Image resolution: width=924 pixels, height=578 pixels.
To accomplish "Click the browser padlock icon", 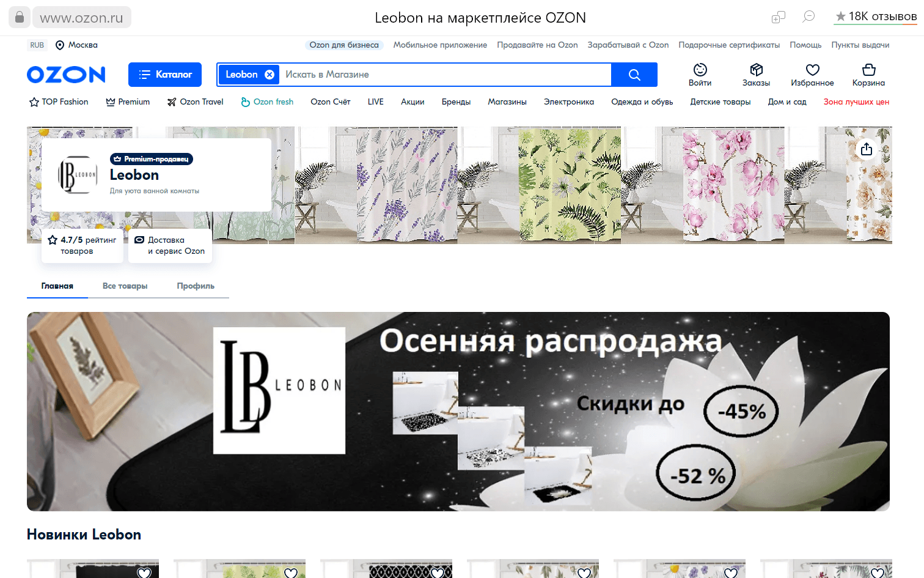I will pos(19,17).
